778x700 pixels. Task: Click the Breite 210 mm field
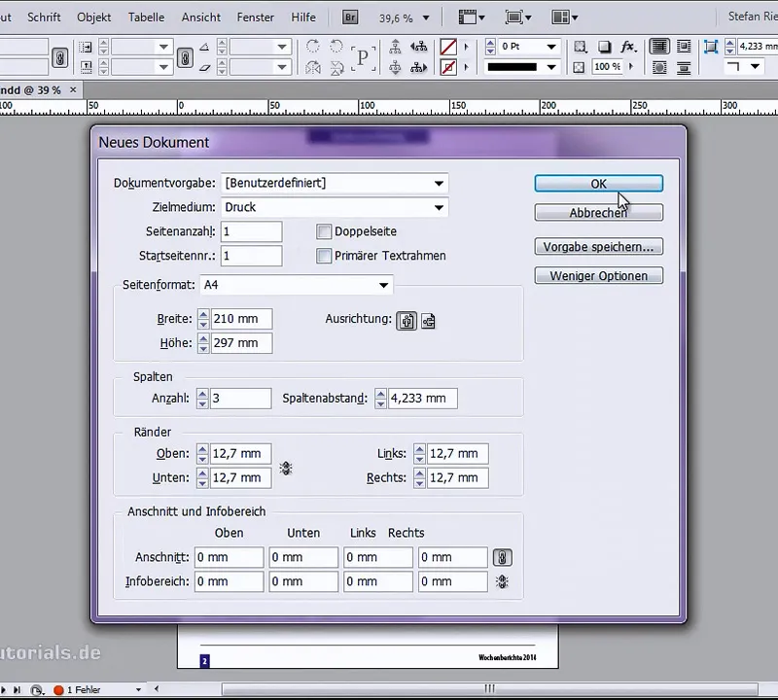click(x=241, y=319)
